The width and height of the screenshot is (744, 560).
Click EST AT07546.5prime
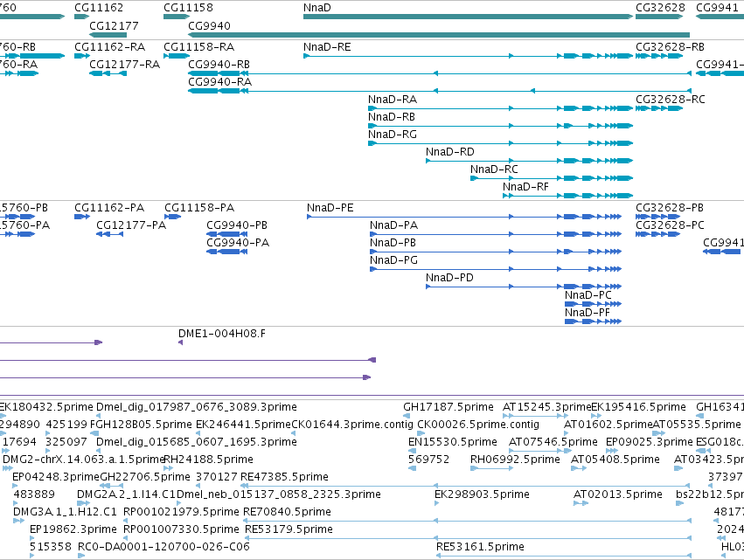coord(553,442)
